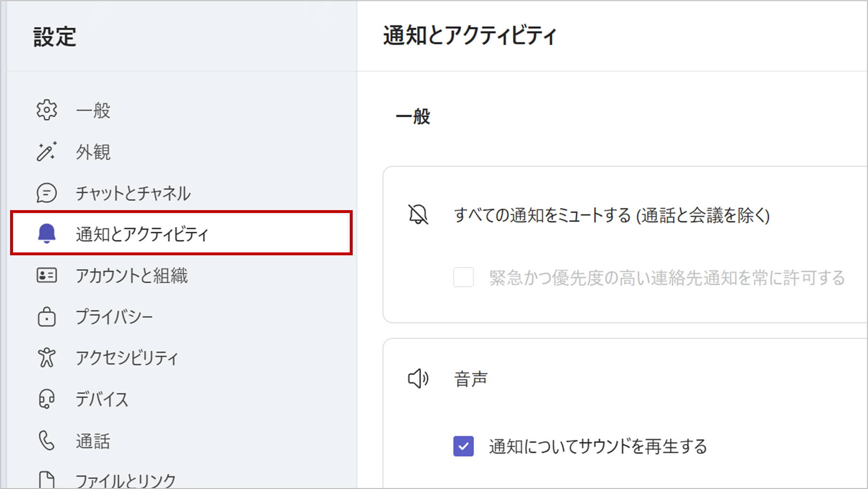The image size is (868, 489).
Task: Click the デバイス headset icon
Action: tap(46, 399)
